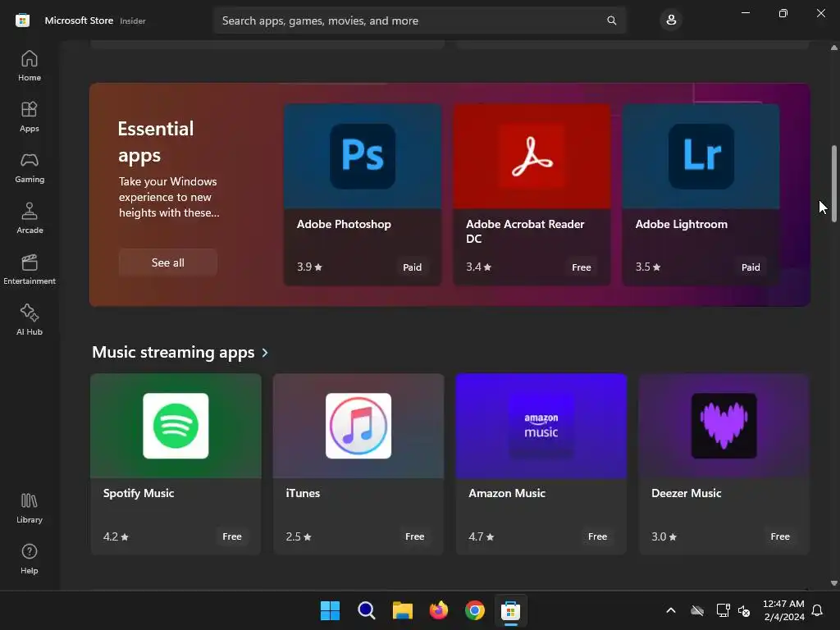
Task: Click the Insider label in title bar
Action: point(133,21)
